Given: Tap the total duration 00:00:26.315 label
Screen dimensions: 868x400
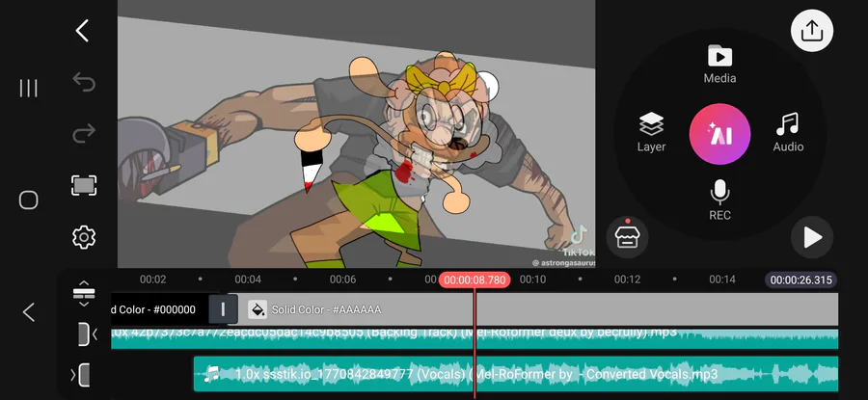Looking at the screenshot, I should (x=801, y=280).
